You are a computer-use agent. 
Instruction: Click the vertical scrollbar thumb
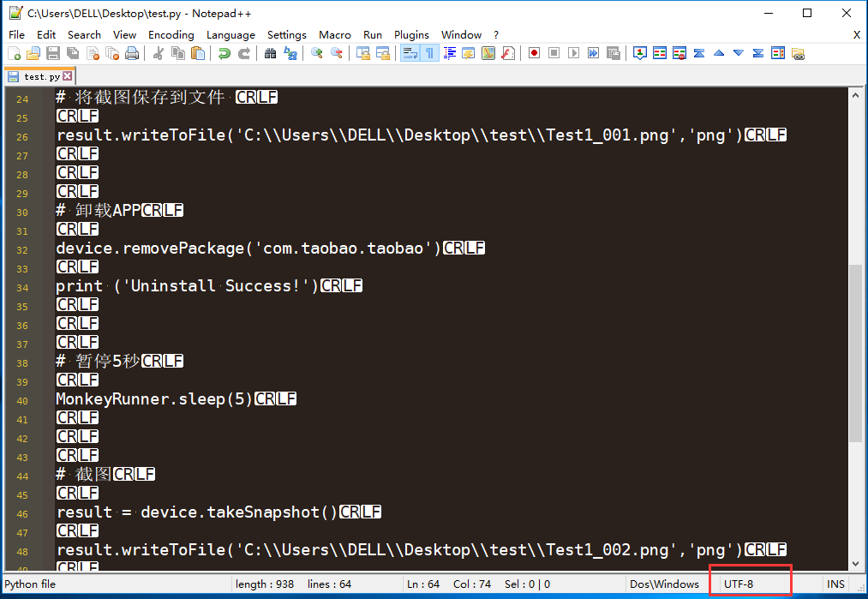856,353
